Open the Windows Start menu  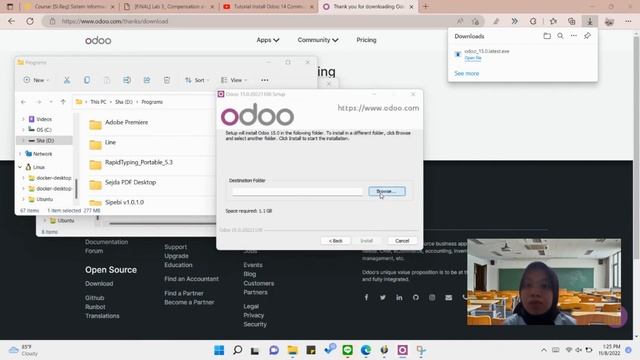(x=219, y=350)
